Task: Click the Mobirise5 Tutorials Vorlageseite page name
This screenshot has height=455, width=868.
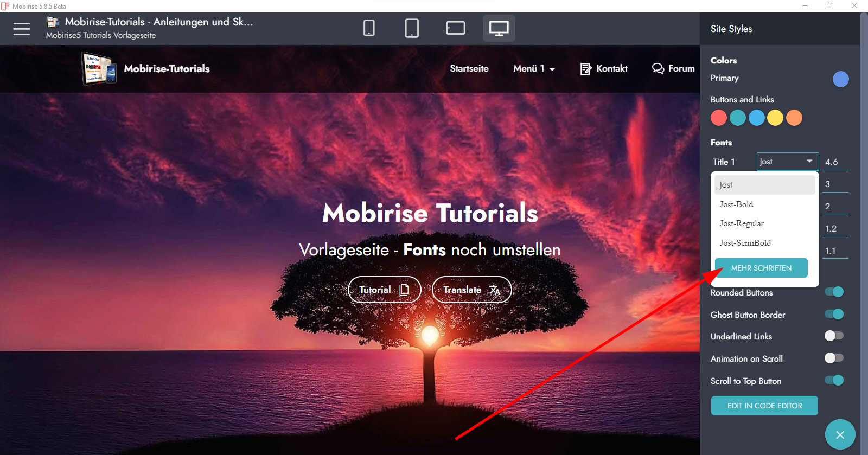Action: coord(101,35)
